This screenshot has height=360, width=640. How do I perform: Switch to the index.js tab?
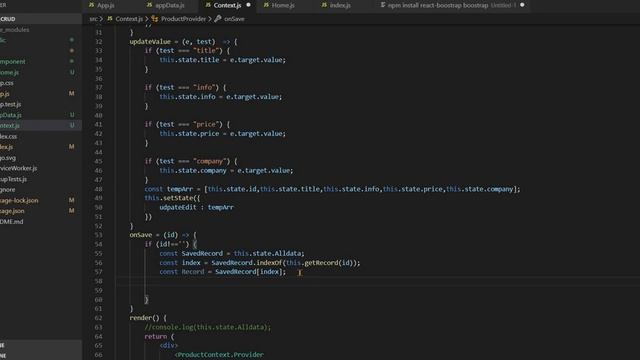click(340, 5)
